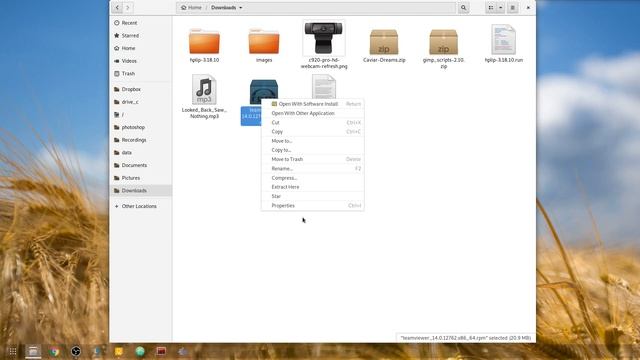Open the OBS Studio taskbar icon
The width and height of the screenshot is (640, 360).
[76, 351]
